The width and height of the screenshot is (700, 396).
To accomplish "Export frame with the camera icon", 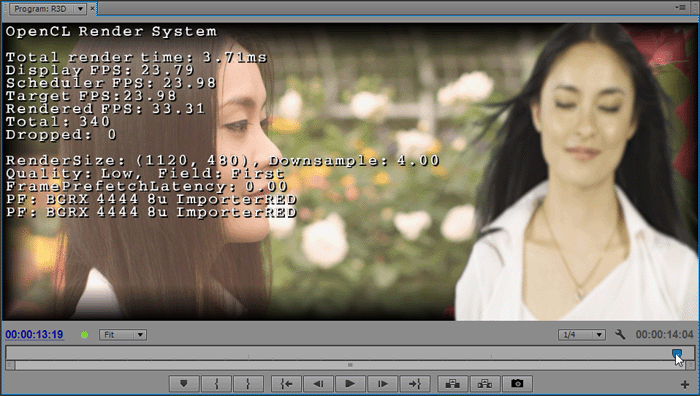I will 517,383.
